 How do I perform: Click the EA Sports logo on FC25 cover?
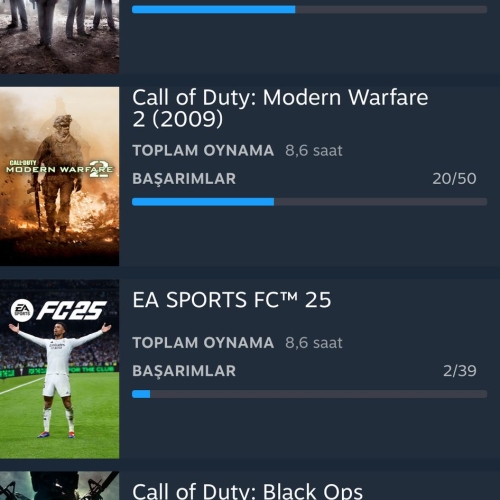(22, 310)
